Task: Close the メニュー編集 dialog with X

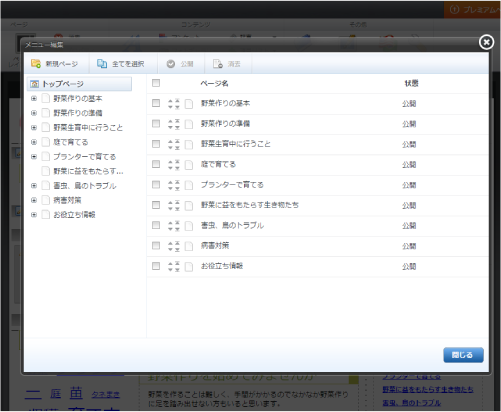Action: point(486,42)
